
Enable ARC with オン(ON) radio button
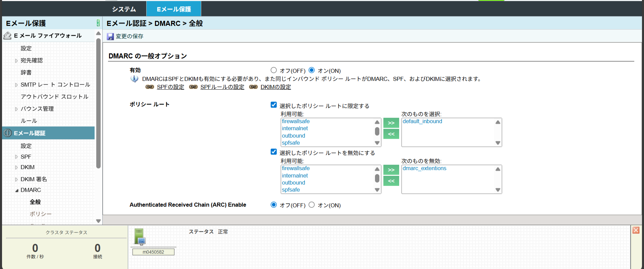tap(312, 205)
